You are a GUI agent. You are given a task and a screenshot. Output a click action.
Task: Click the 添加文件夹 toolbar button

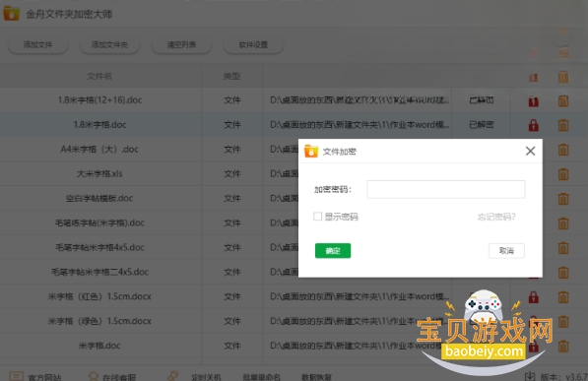pyautogui.click(x=109, y=45)
